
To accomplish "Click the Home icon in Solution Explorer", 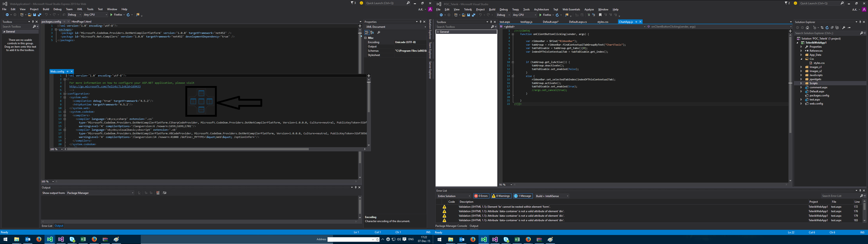I will (807, 28).
